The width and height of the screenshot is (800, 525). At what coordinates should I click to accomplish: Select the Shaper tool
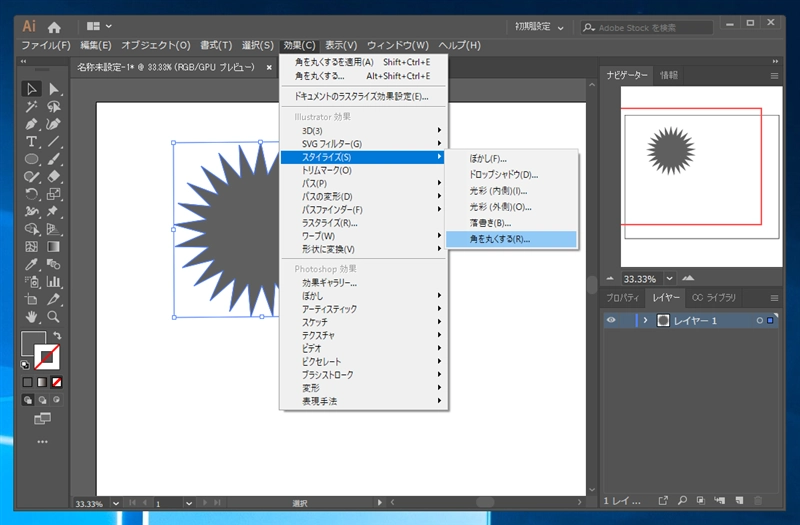(x=31, y=177)
